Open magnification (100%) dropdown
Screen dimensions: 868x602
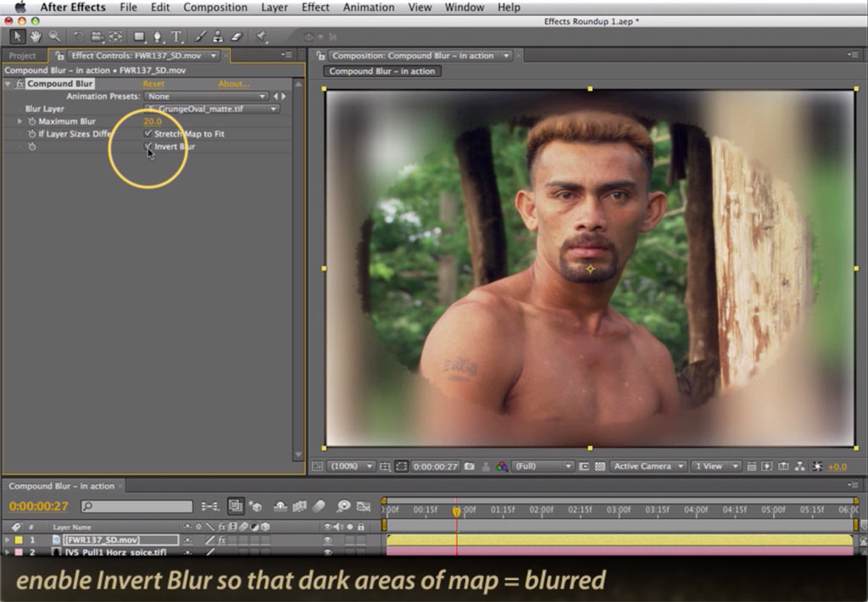point(350,466)
